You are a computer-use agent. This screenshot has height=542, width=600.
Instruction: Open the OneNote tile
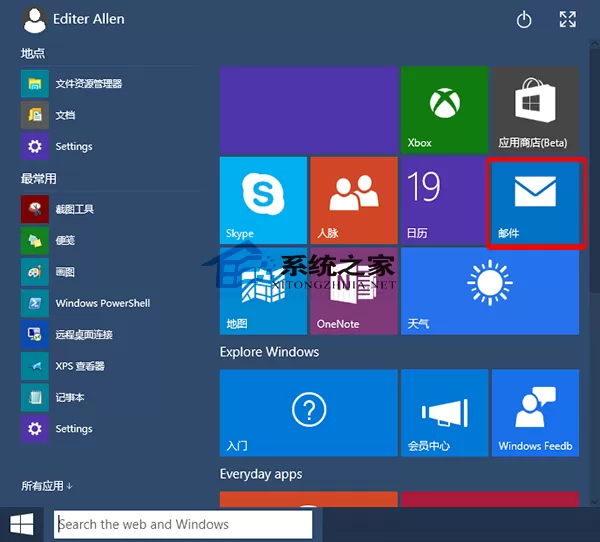point(354,291)
